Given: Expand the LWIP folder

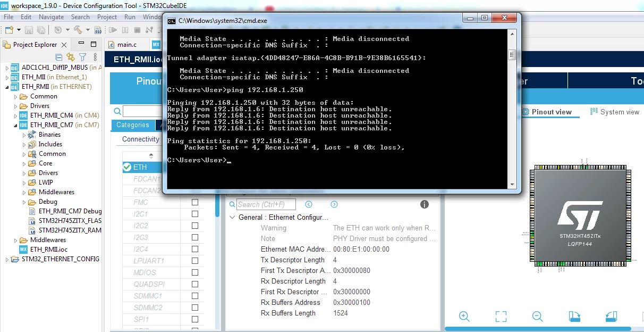Looking at the screenshot, I should [24, 182].
